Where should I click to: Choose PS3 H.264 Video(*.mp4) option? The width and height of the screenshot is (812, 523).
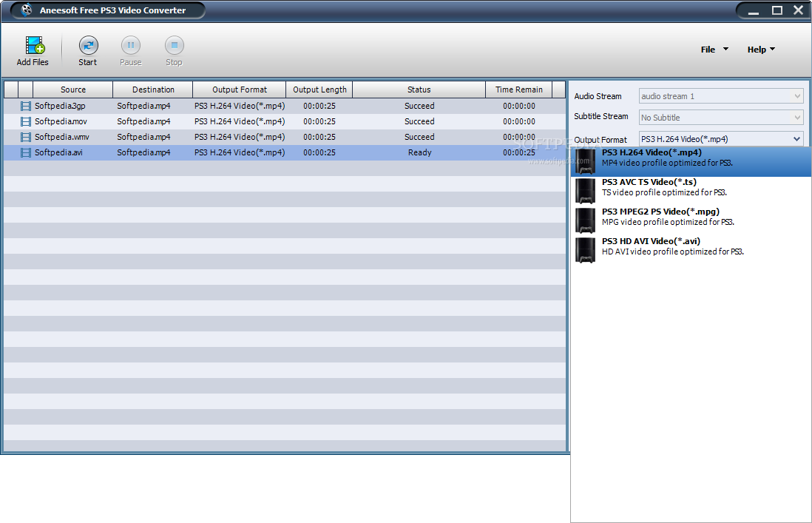pos(691,161)
